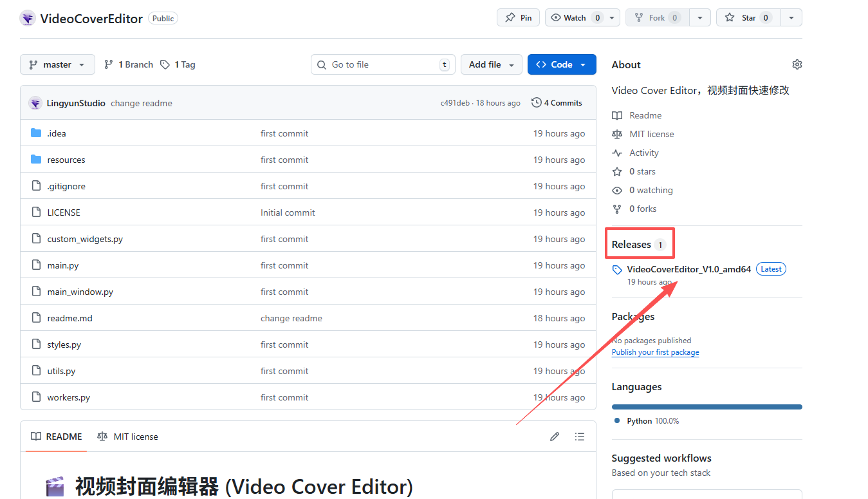
Task: Open the README outline list icon
Action: [x=580, y=437]
